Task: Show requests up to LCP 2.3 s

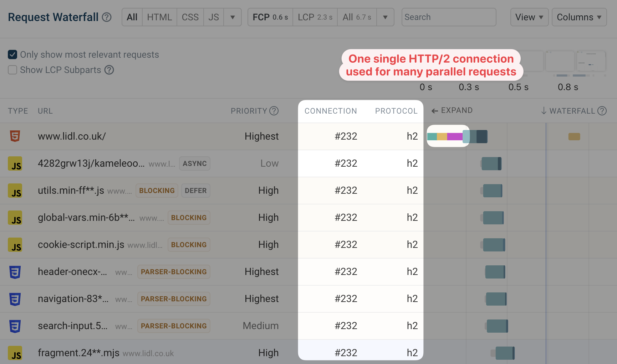Action: (315, 17)
